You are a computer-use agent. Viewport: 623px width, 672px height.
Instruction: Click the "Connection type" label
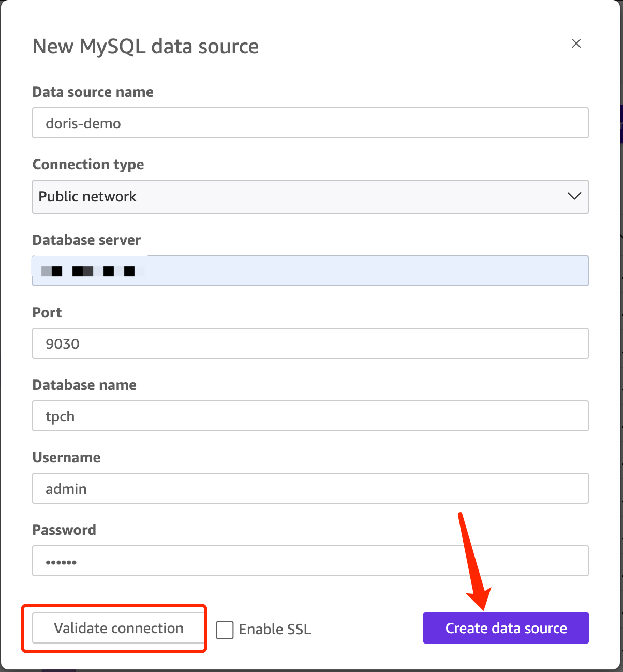[88, 165]
